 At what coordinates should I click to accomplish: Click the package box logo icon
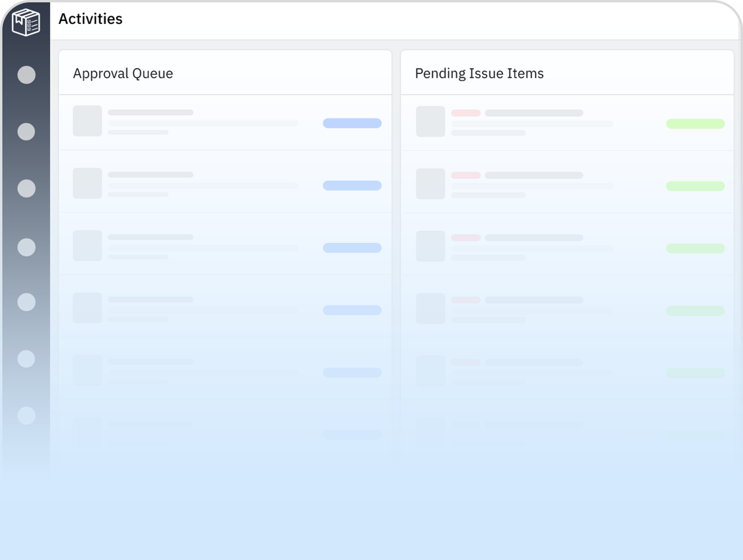26,23
